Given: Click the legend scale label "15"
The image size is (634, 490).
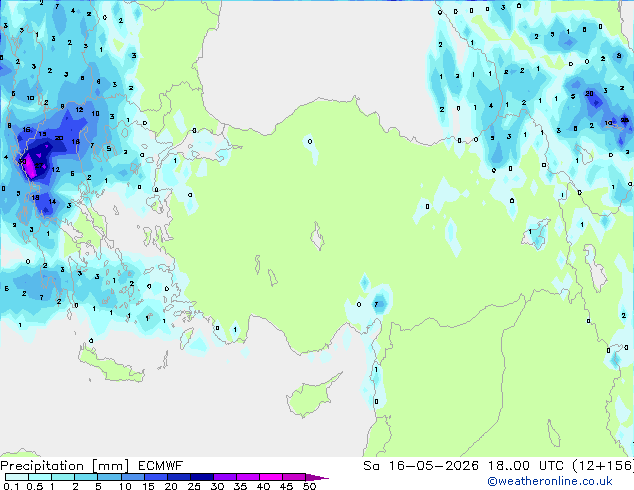Looking at the screenshot, I should pyautogui.click(x=148, y=486).
